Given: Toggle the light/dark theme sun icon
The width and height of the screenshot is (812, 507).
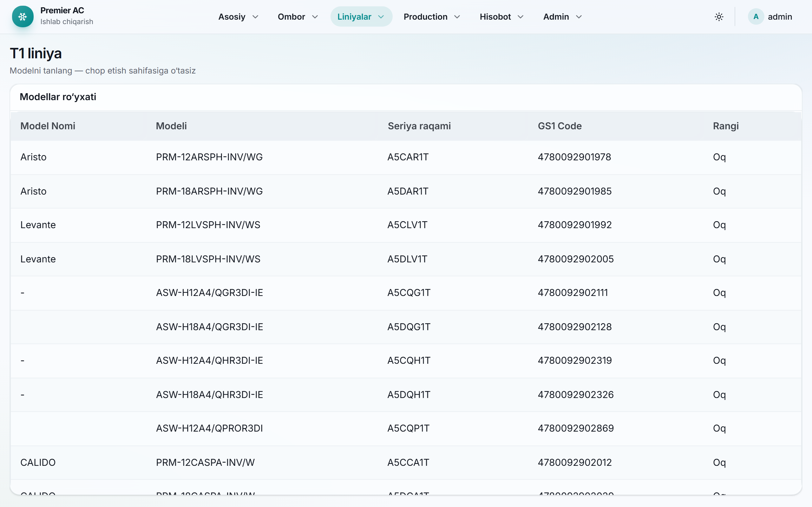Looking at the screenshot, I should [719, 17].
